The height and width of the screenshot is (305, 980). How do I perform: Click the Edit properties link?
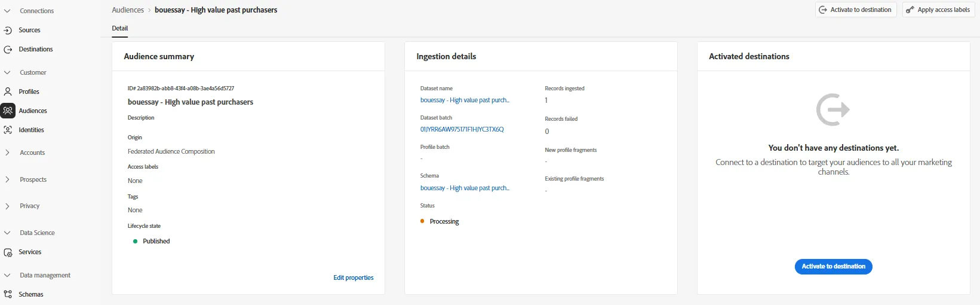point(354,277)
